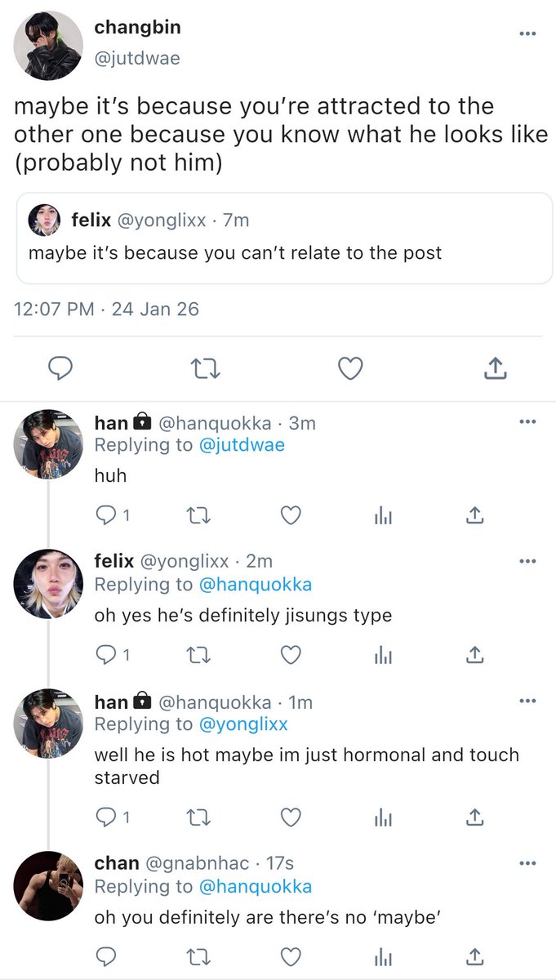View analytics of han's 'huh' reply
This screenshot has height=980, width=556.
point(383,514)
